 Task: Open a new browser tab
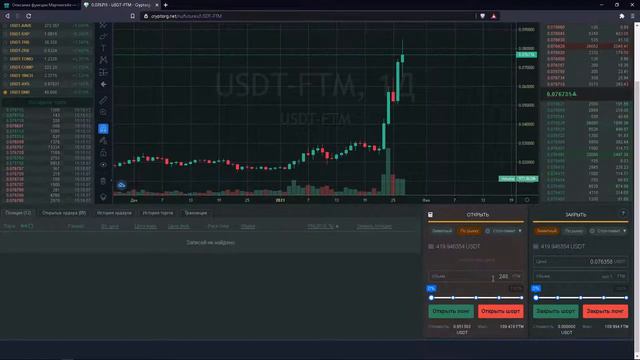(166, 5)
